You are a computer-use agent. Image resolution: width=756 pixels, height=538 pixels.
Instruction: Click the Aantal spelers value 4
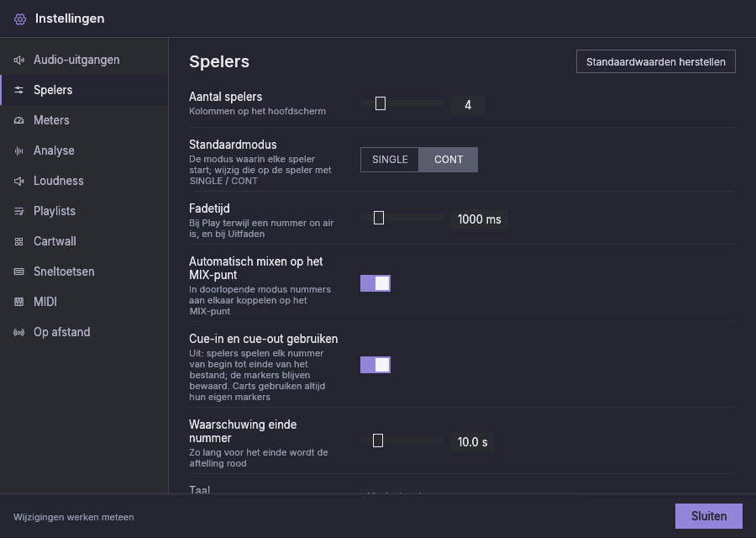[x=468, y=105]
